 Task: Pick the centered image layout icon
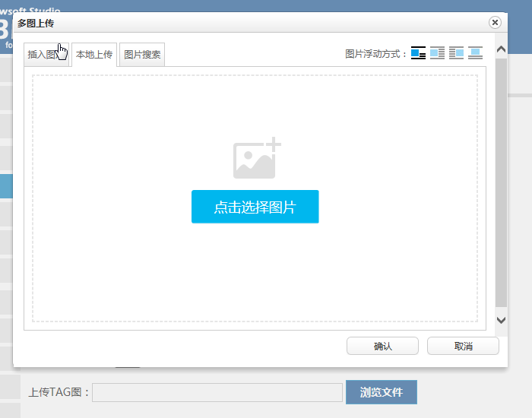tap(475, 53)
